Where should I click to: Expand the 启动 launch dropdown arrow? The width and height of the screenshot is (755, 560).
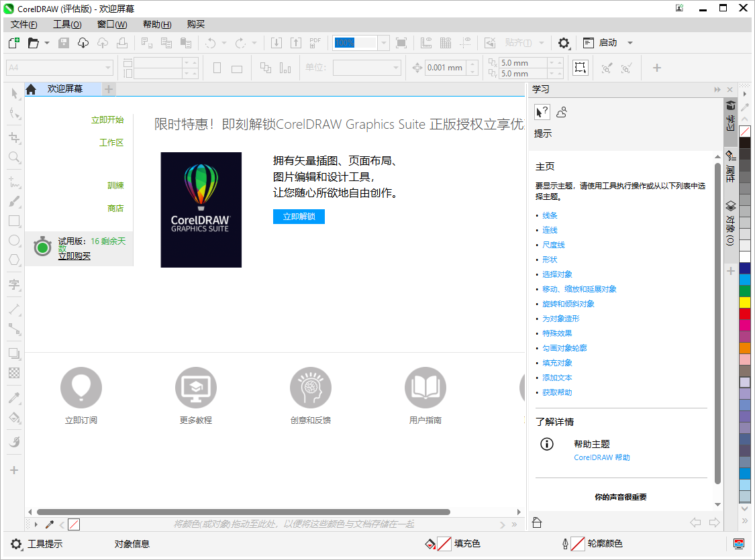pos(630,43)
